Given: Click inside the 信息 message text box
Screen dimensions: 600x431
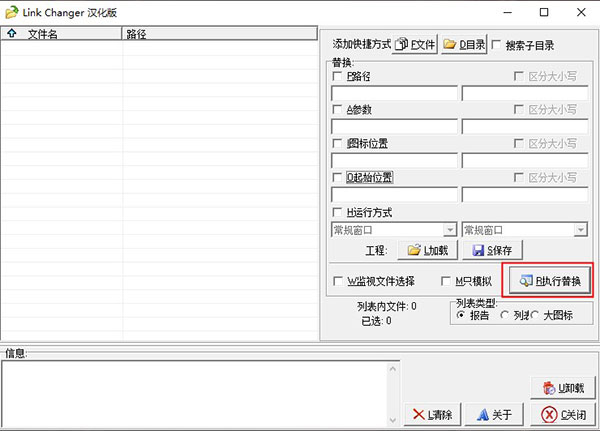Looking at the screenshot, I should pos(195,394).
